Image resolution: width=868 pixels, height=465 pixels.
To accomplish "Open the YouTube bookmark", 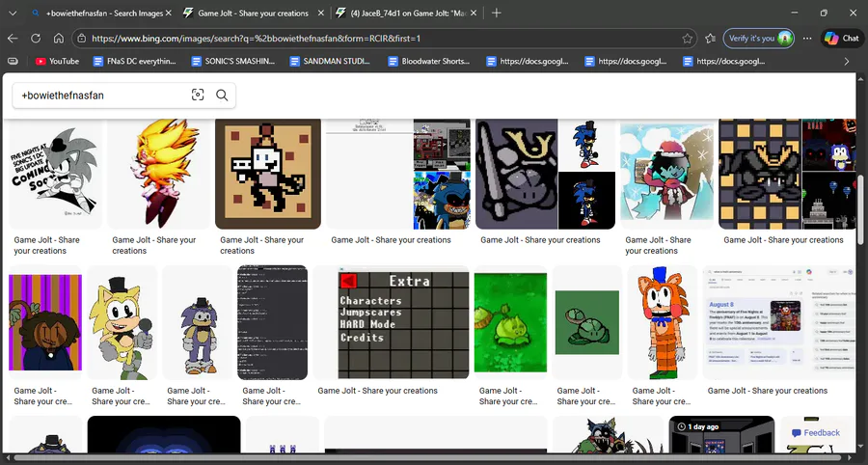I will coord(57,61).
